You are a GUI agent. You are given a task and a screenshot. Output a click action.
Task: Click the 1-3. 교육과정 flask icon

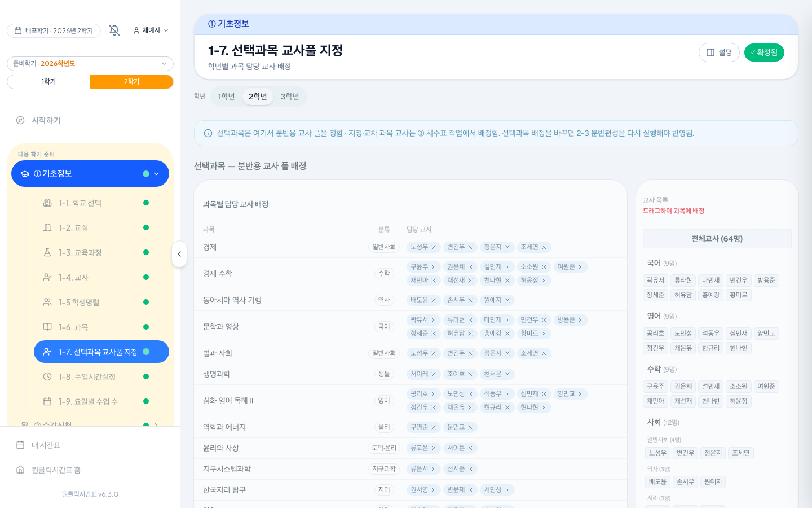(47, 252)
